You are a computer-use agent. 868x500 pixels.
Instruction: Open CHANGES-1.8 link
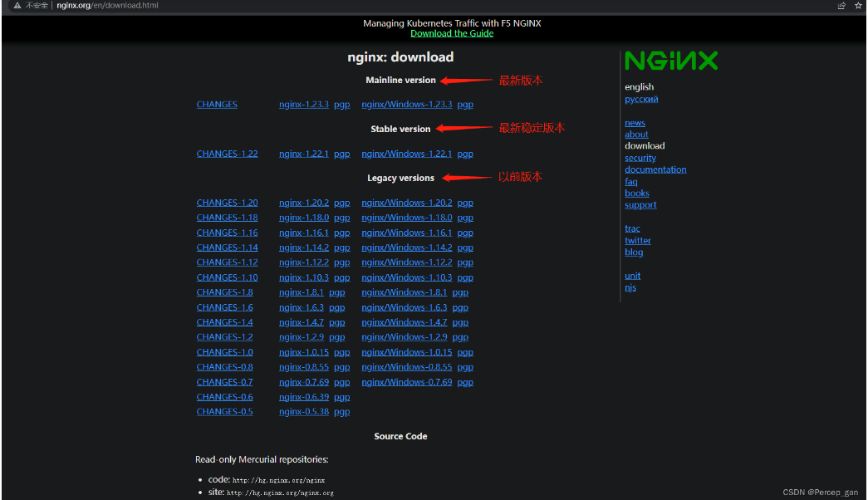(225, 292)
